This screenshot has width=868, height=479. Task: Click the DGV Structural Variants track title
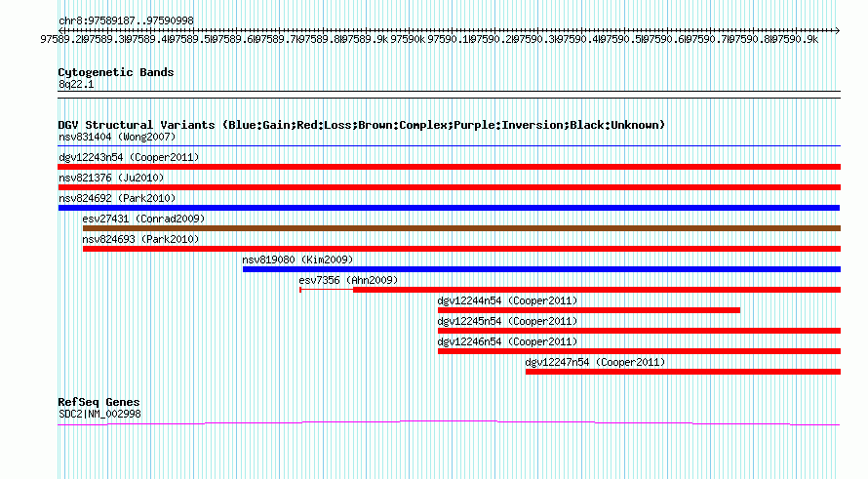[362, 125]
